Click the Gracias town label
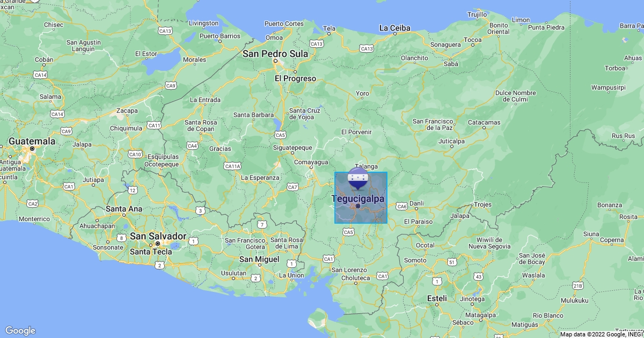 coord(220,149)
